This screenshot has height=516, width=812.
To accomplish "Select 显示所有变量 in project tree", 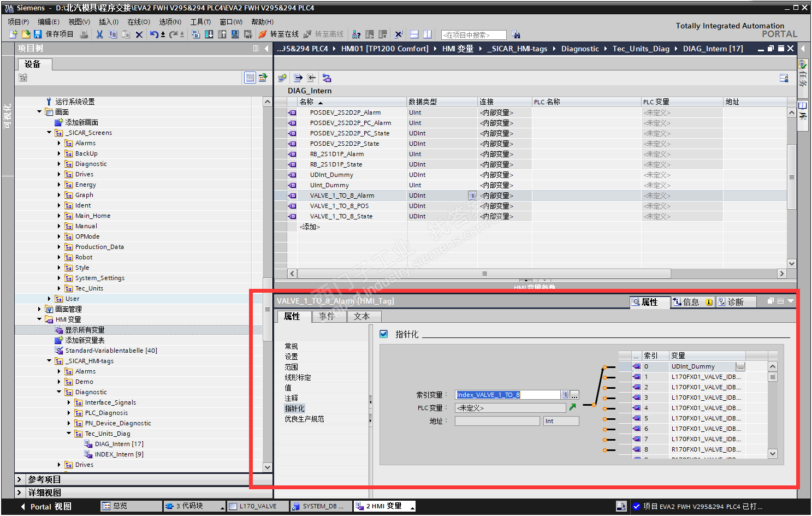I will pos(85,330).
